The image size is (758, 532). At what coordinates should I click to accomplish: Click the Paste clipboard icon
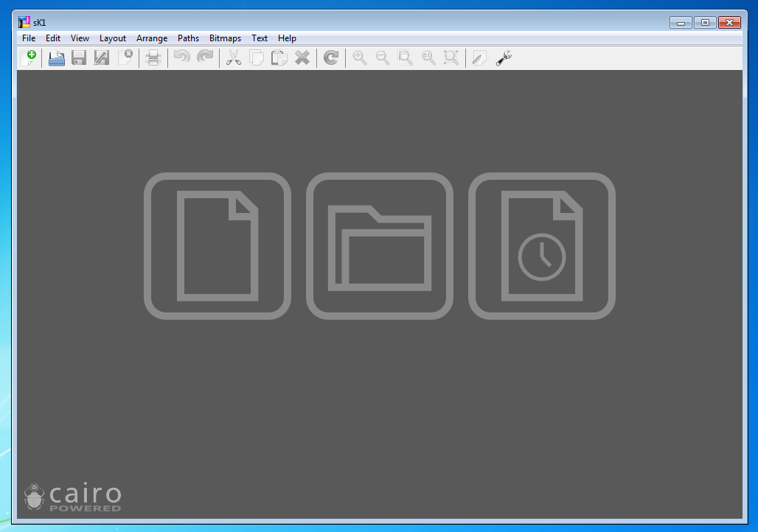pyautogui.click(x=279, y=58)
